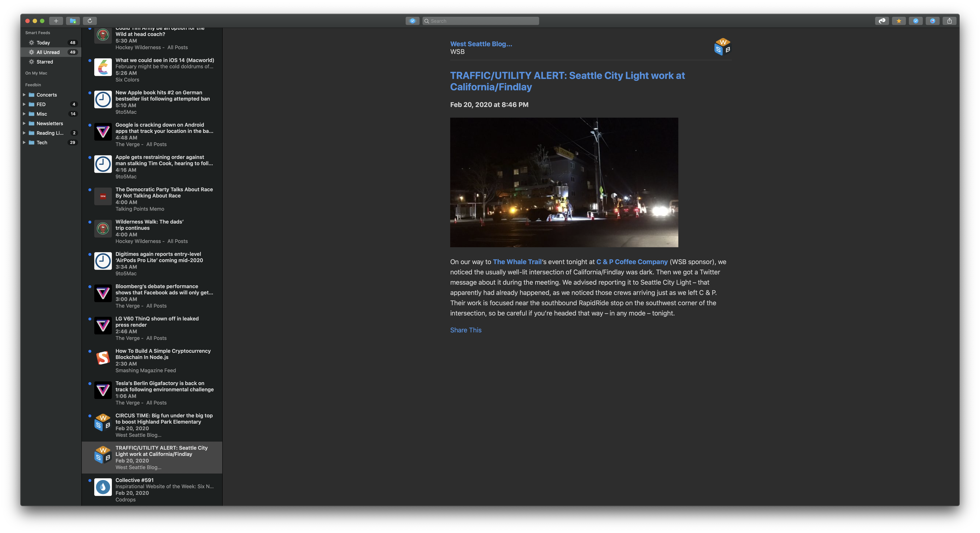Follow C & P Coffee Company link
Screen dimensions: 980x533
tap(632, 262)
